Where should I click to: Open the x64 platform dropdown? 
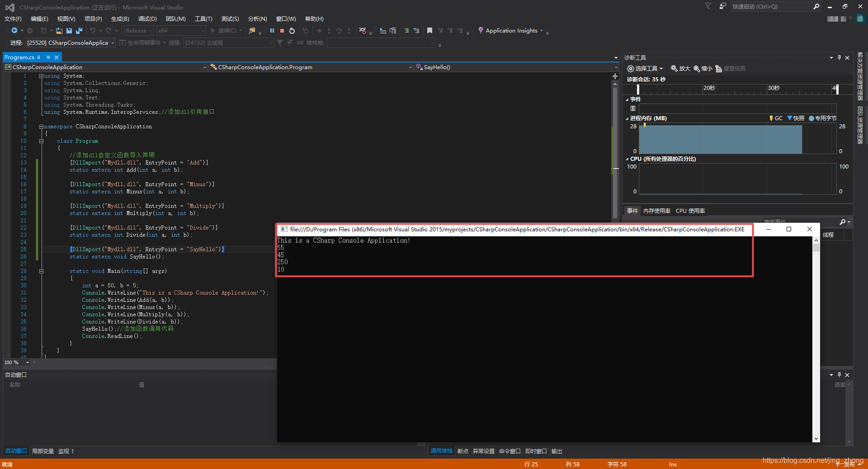(x=181, y=31)
